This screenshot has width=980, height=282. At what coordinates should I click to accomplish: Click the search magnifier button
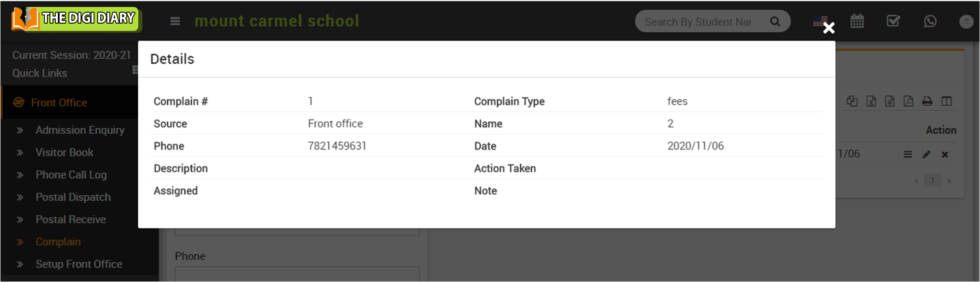pyautogui.click(x=775, y=22)
